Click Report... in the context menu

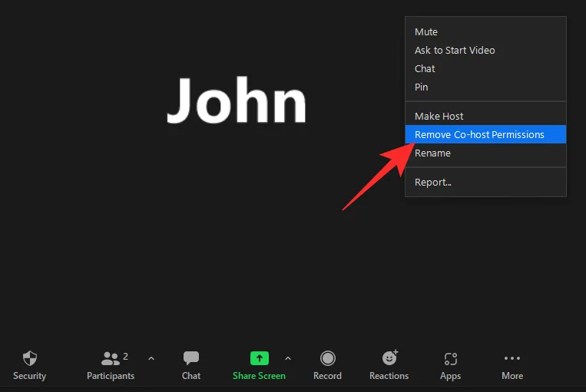point(433,183)
